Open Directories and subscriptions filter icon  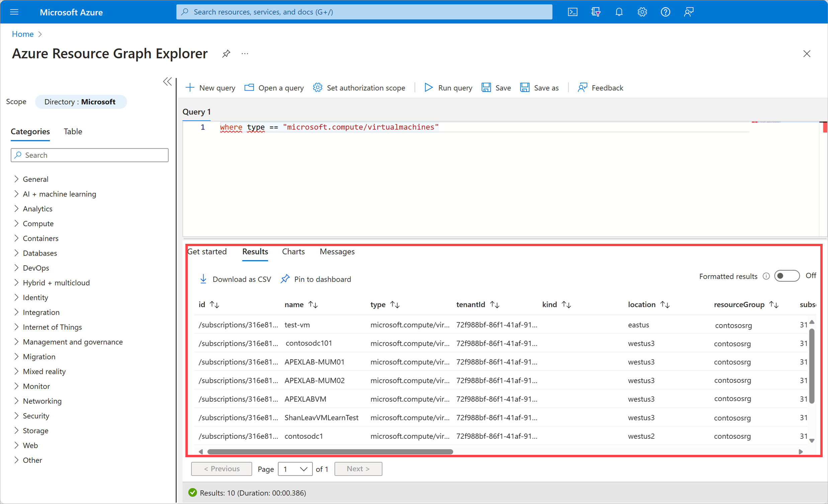[x=595, y=12]
